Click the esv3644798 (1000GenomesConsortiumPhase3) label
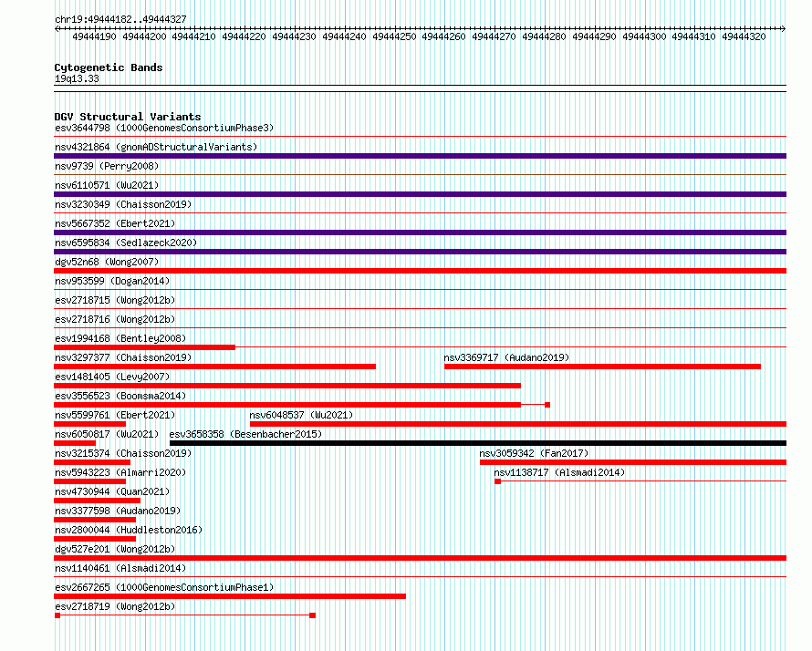Image resolution: width=812 pixels, height=651 pixels. (164, 128)
